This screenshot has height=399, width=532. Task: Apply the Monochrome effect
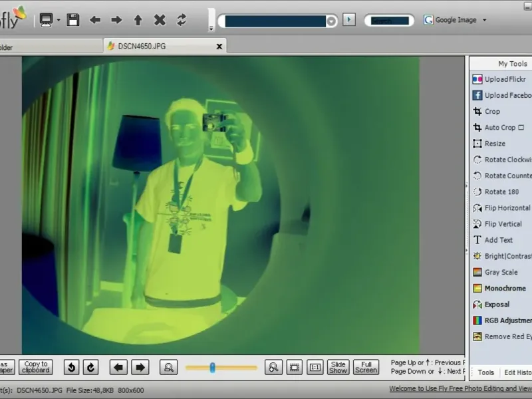(504, 289)
